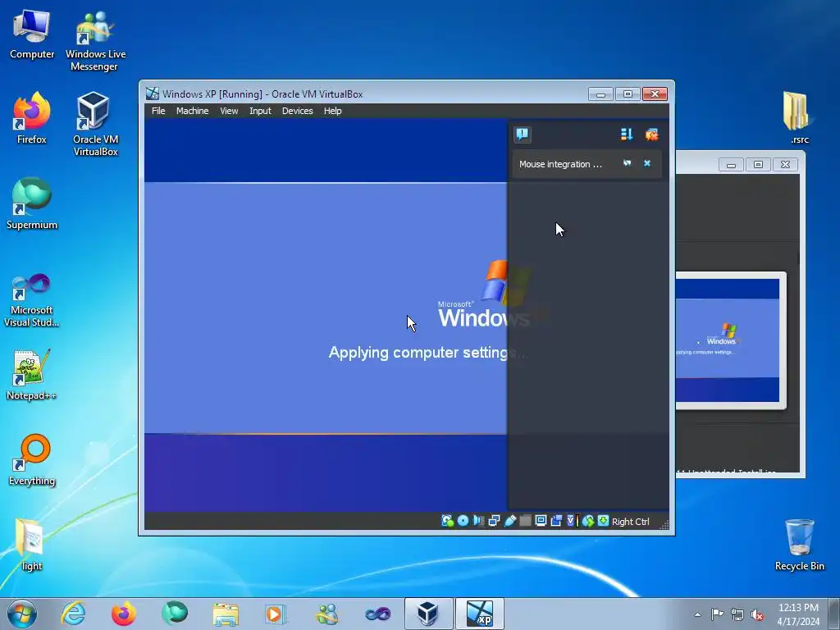
Task: Click the Action Center flag tray icon
Action: point(717,614)
